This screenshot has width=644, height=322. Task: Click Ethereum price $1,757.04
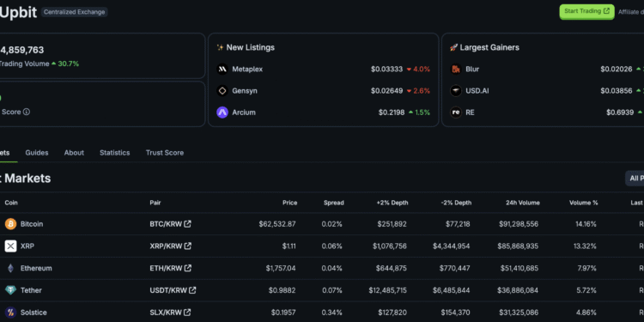click(x=281, y=268)
